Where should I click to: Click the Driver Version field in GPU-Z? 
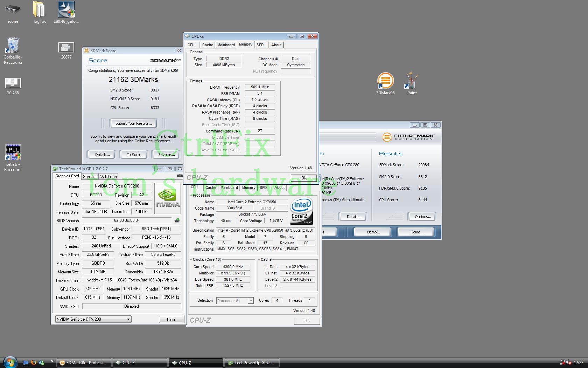[x=132, y=280]
